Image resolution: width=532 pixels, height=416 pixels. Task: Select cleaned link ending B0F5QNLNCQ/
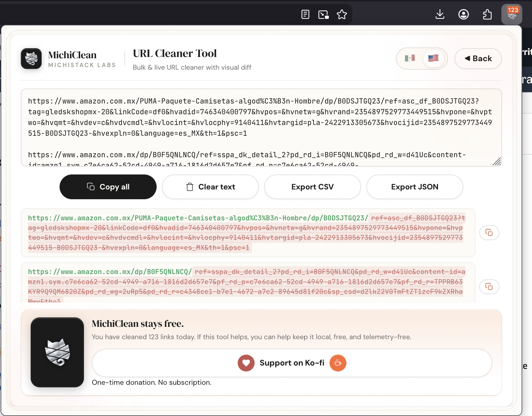pos(110,272)
